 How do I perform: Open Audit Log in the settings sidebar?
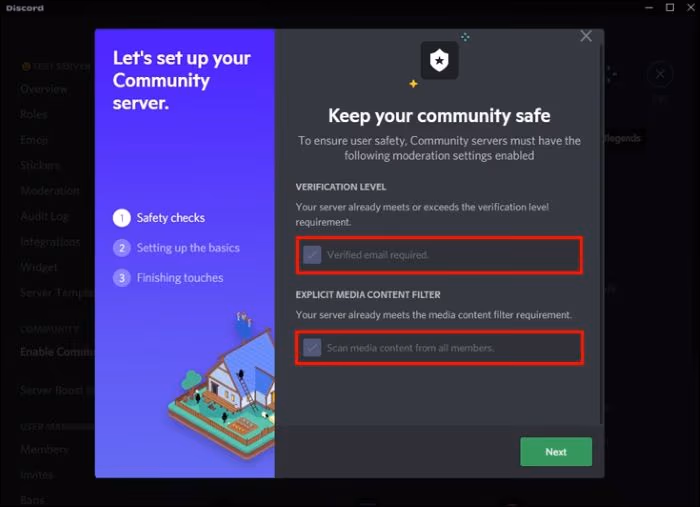point(45,216)
